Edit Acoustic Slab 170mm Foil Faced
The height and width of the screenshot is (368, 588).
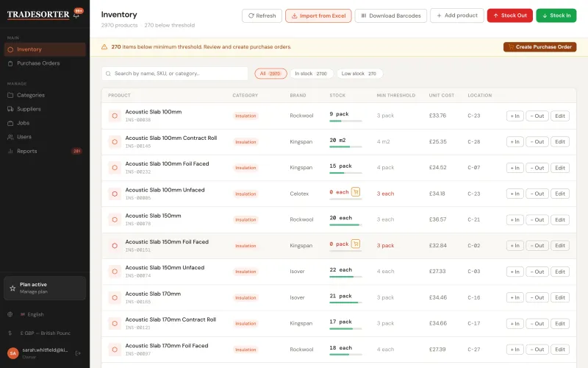(560, 350)
